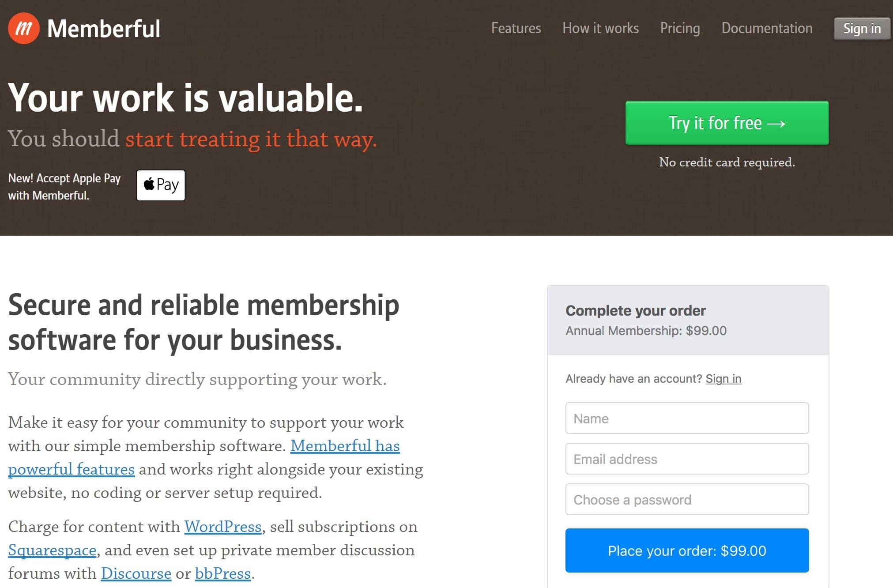Click the Sign in button in header
Viewport: 893px width, 588px height.
862,29
